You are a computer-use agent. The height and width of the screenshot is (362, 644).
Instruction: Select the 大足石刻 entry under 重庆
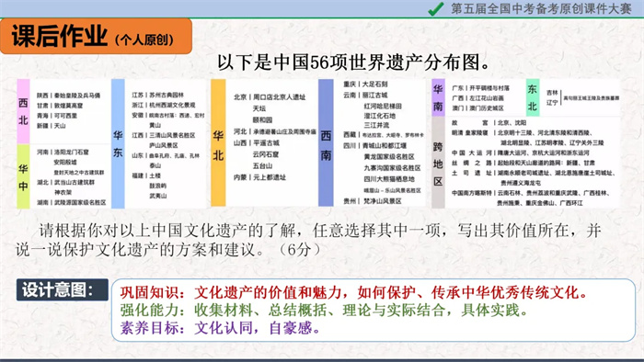[x=374, y=84]
